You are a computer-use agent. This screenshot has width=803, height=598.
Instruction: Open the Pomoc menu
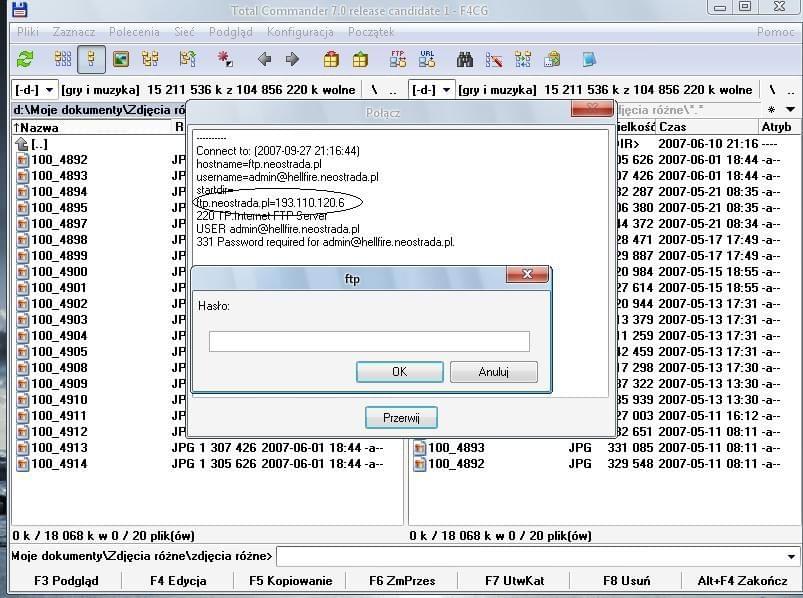coord(775,32)
